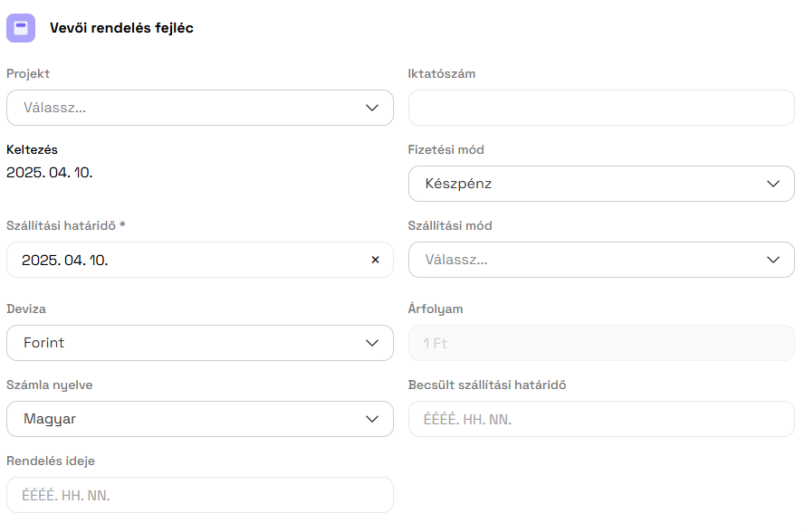Click the Rendelés ideje date field
The height and width of the screenshot is (532, 805).
coord(199,495)
